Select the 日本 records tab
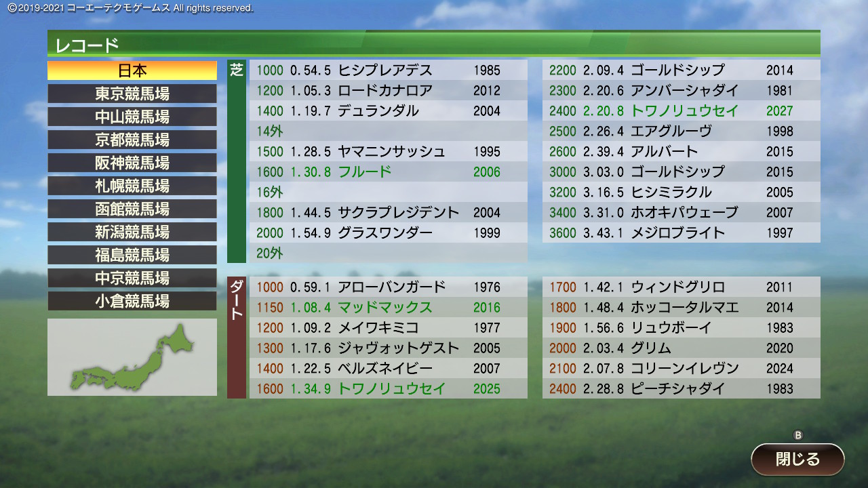868x488 pixels. point(132,70)
